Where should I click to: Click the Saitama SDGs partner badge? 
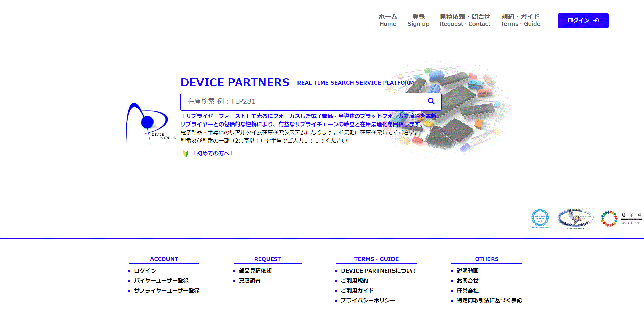pyautogui.click(x=622, y=219)
